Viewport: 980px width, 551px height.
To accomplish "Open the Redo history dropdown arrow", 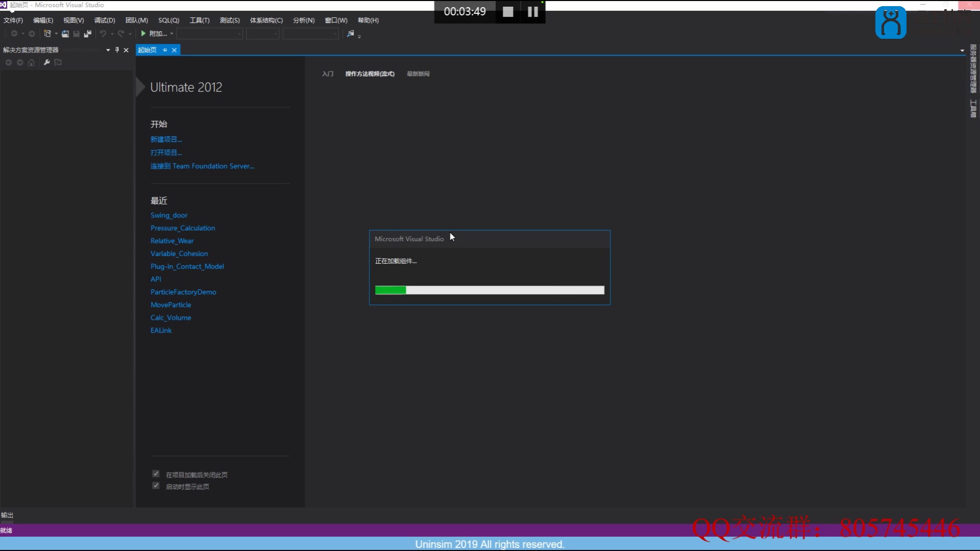I will coord(130,34).
